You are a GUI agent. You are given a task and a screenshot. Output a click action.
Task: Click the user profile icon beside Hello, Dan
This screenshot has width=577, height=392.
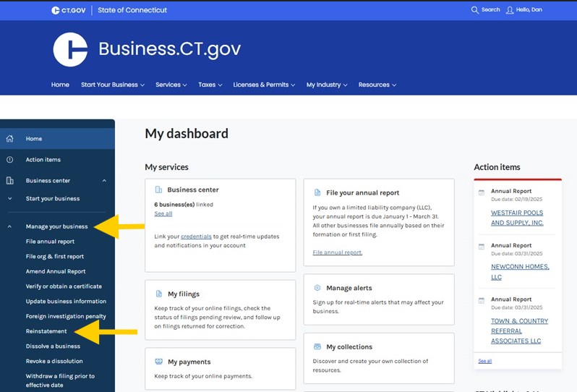pos(510,10)
